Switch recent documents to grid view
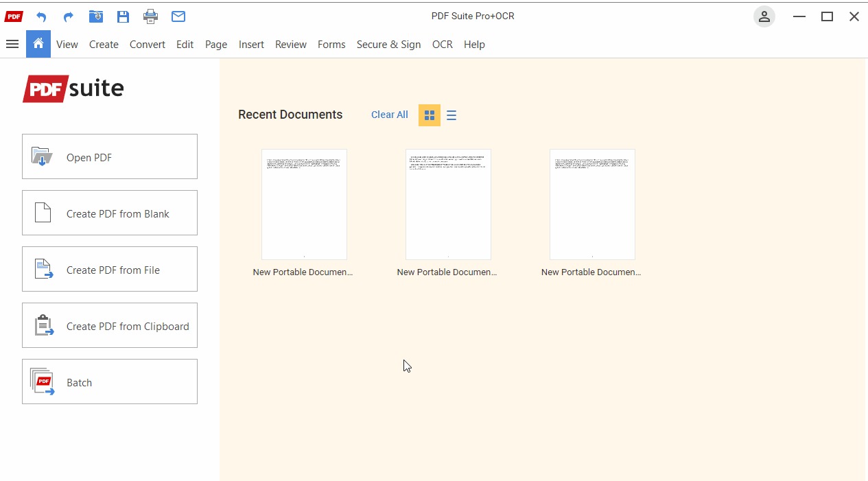The image size is (868, 481). [430, 115]
